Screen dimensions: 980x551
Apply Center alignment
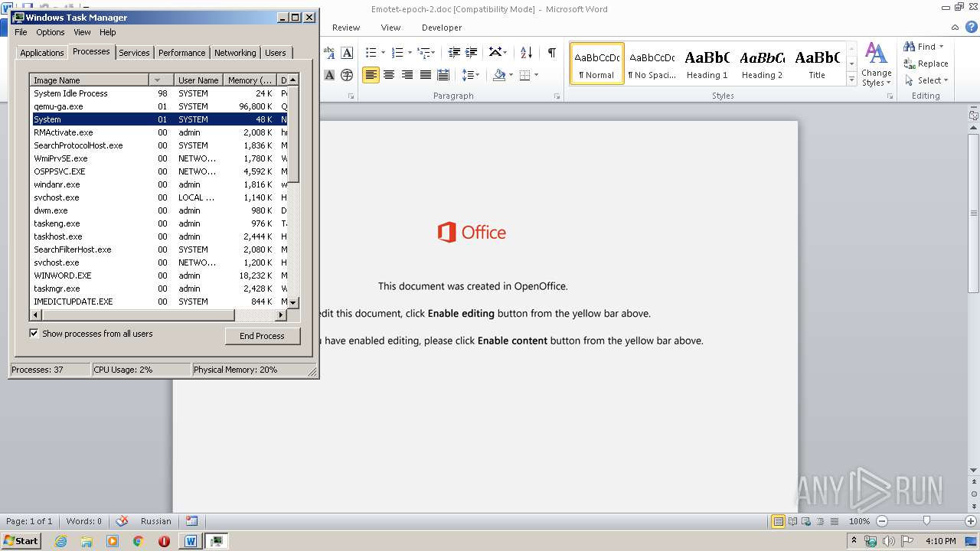click(389, 74)
